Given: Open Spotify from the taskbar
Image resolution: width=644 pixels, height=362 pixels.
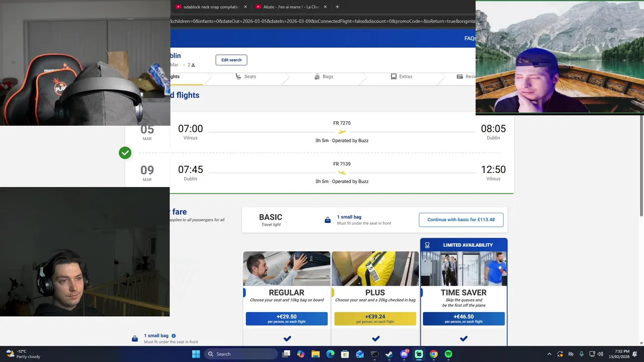Looking at the screenshot, I should pos(448,354).
